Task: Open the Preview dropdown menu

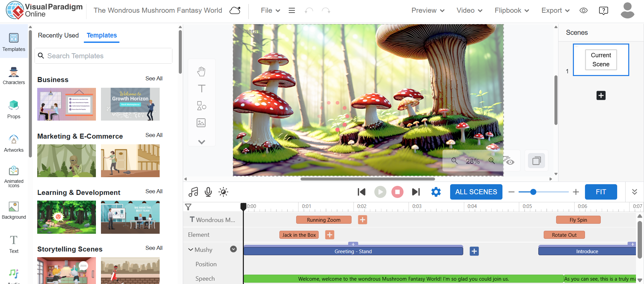Action: click(x=428, y=10)
